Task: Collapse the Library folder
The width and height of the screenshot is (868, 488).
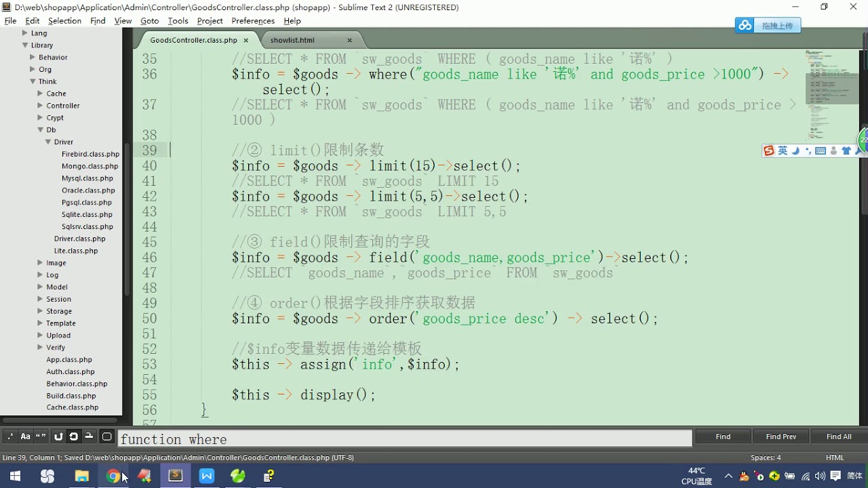Action: (x=24, y=45)
